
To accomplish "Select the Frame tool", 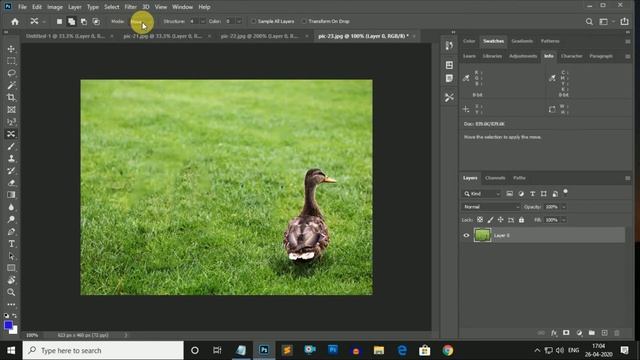I will (x=11, y=110).
